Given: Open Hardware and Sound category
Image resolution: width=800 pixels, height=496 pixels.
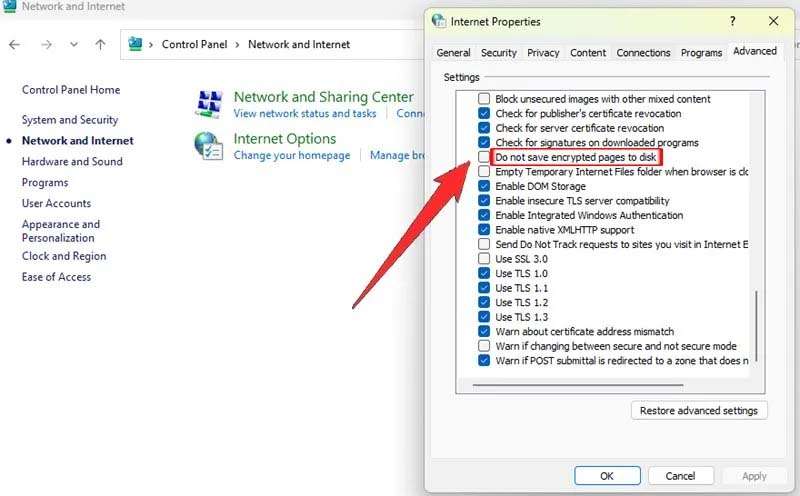Looking at the screenshot, I should tap(72, 162).
